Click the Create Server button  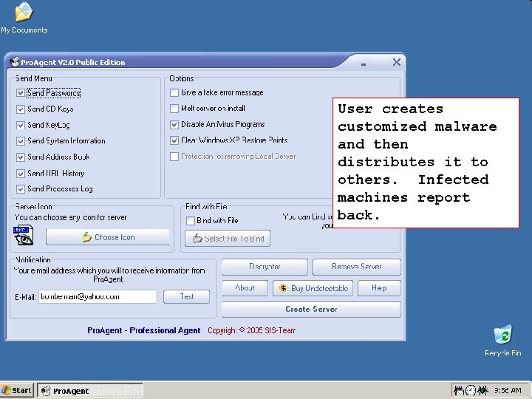tap(312, 310)
